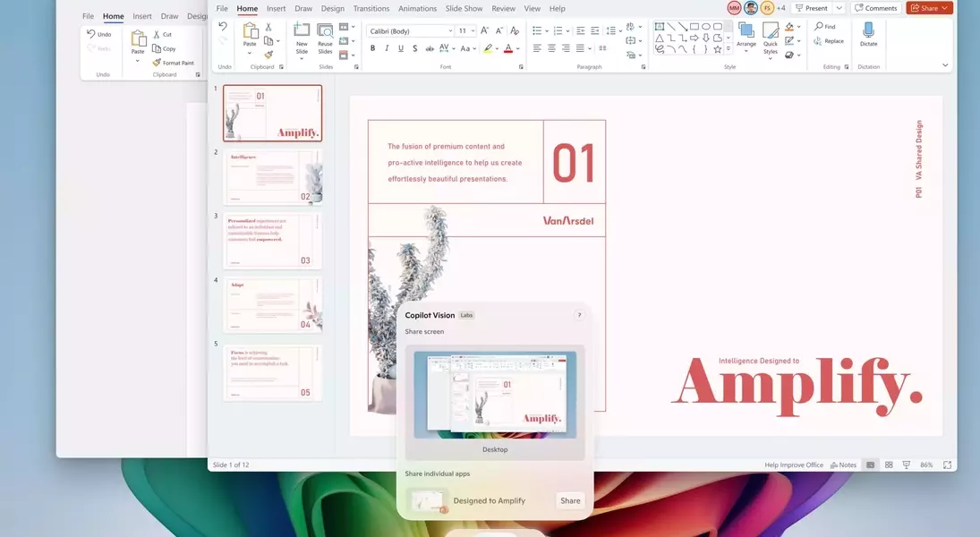Toggle underline formatting

click(x=399, y=47)
